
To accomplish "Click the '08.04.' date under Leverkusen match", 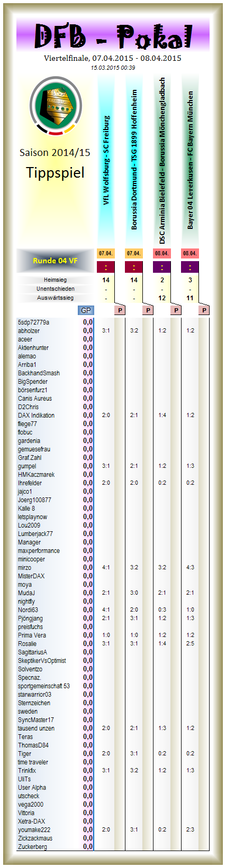I will coord(190,253).
